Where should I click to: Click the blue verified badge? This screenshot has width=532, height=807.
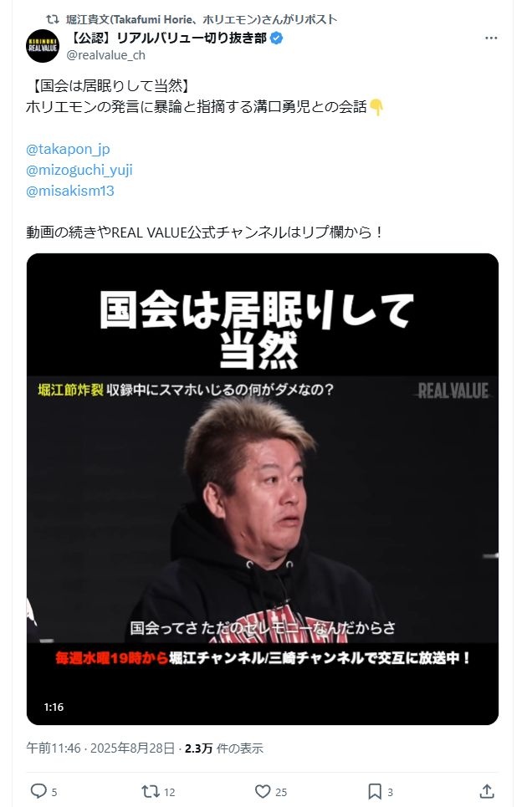[x=277, y=38]
